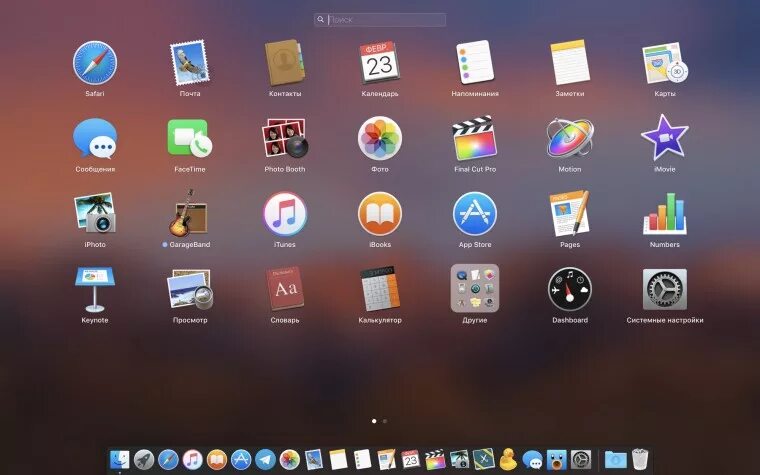Open App Store from the Dock
Screen dimensions: 760x475
pos(241,459)
